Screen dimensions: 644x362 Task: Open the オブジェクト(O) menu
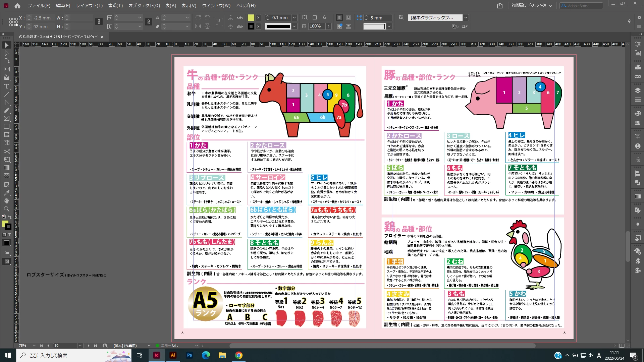click(x=144, y=6)
